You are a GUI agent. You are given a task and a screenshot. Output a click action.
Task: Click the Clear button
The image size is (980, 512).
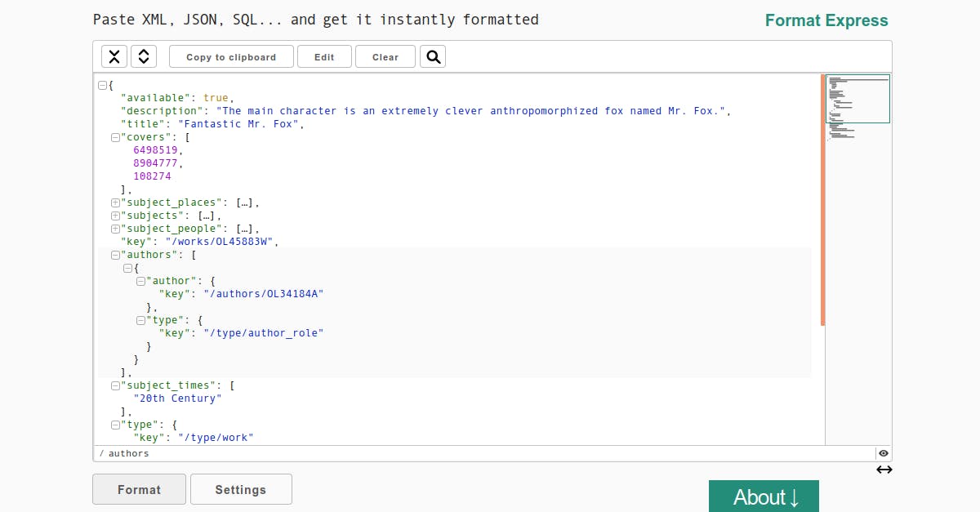(x=385, y=56)
